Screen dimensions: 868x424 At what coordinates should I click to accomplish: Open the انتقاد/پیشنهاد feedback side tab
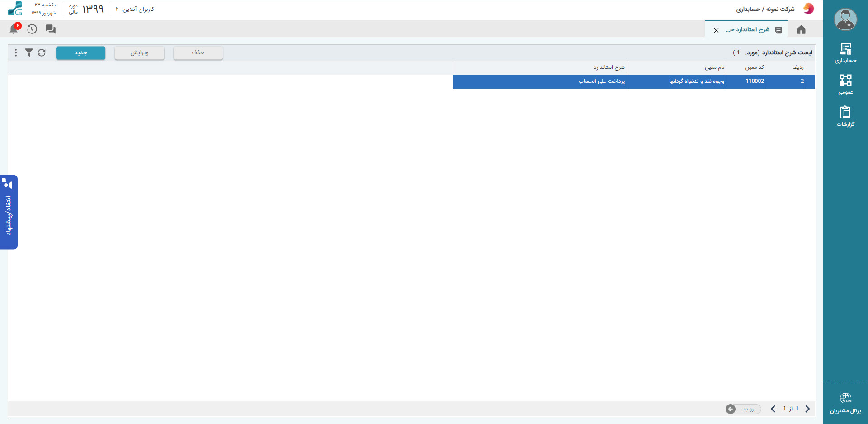click(9, 212)
